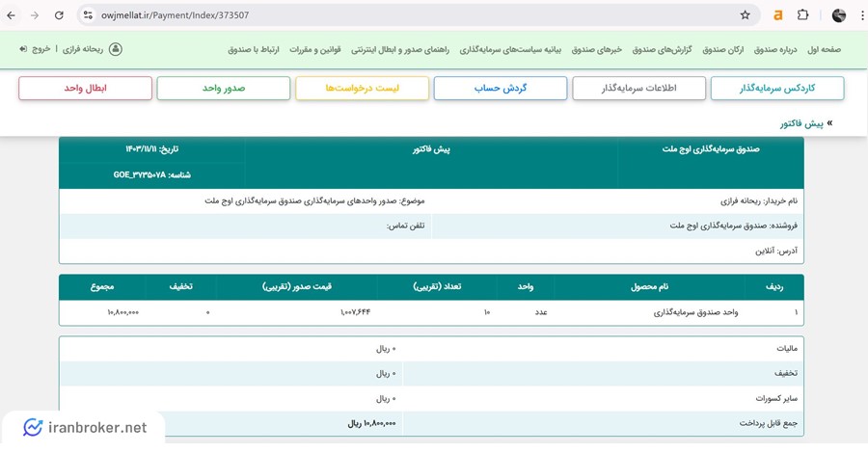The image size is (868, 453).
Task: Click قیمت صدور (تقریبی) column header
Action: (297, 287)
